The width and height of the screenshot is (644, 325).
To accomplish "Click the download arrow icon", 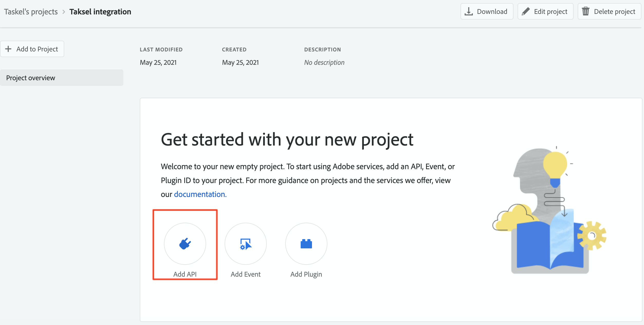I will [469, 11].
